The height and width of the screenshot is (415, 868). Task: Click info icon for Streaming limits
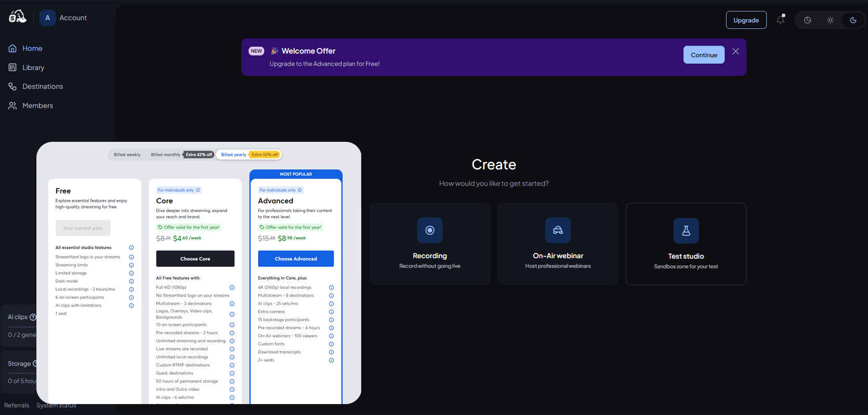click(131, 265)
